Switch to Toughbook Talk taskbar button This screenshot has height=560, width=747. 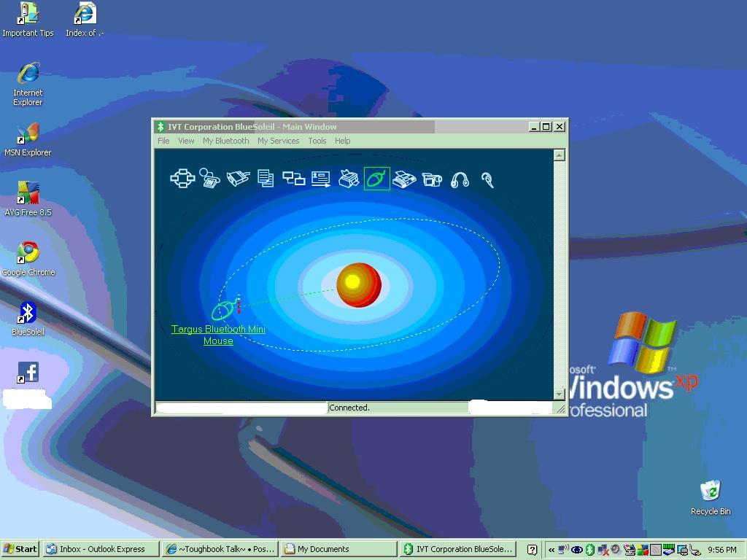[x=220, y=549]
